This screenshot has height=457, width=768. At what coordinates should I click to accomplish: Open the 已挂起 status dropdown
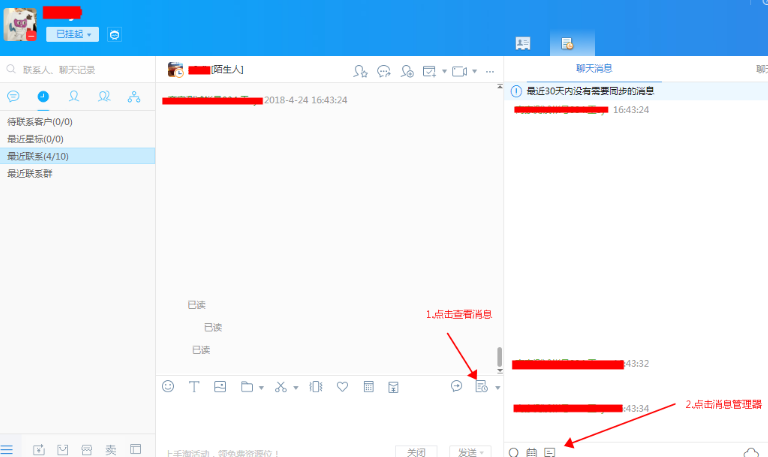(x=72, y=34)
